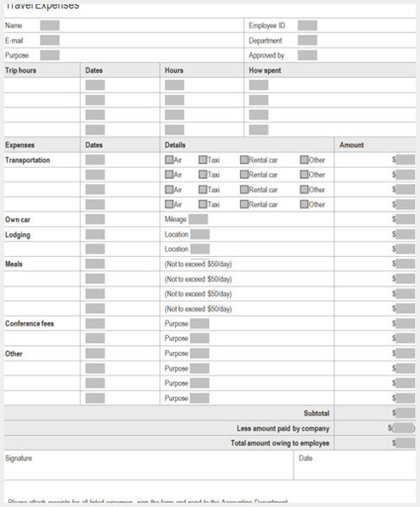Click the Department field

coord(307,41)
